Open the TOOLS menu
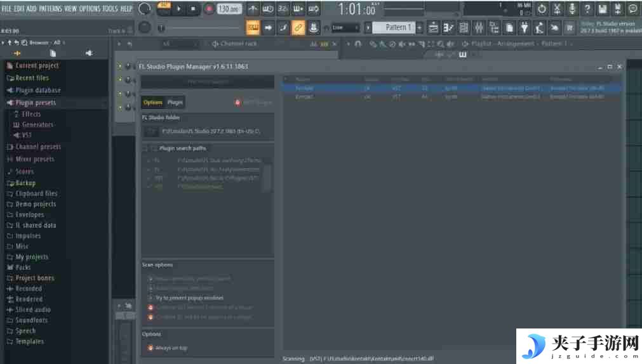 110,9
